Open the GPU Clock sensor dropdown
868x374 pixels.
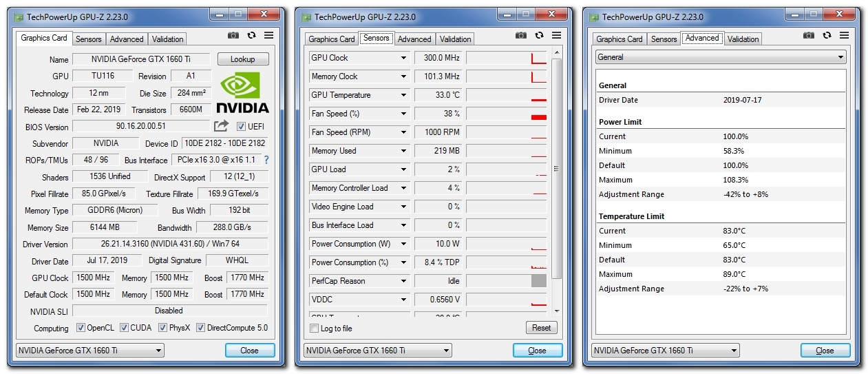[404, 58]
